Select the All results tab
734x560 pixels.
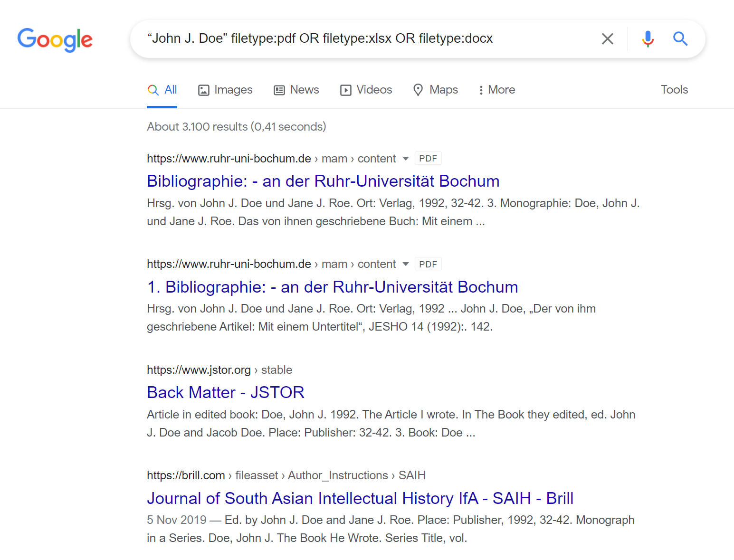tap(162, 90)
